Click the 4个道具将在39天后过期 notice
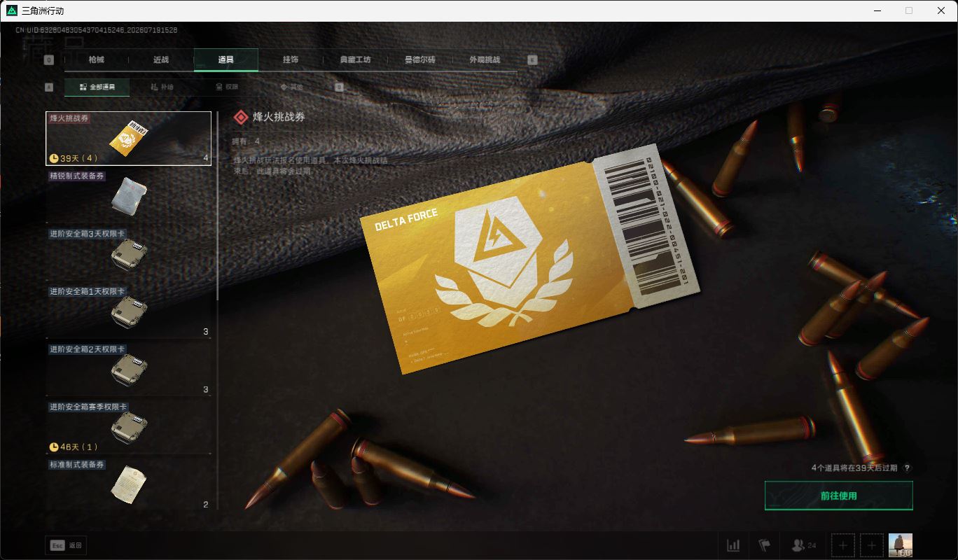This screenshot has height=560, width=958. [x=854, y=468]
